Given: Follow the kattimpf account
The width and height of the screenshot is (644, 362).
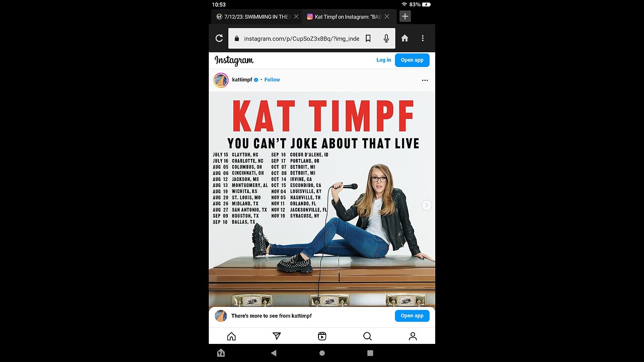Looking at the screenshot, I should (x=272, y=79).
